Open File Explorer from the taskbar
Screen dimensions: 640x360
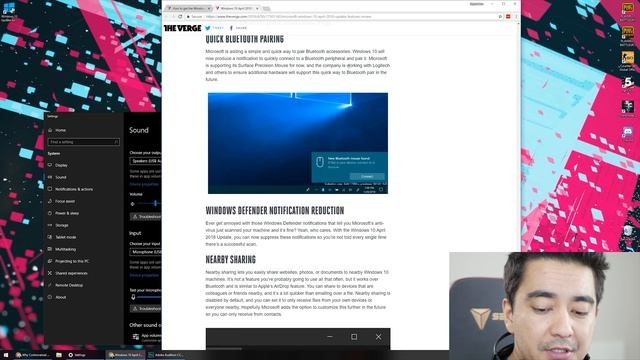click(x=59, y=355)
